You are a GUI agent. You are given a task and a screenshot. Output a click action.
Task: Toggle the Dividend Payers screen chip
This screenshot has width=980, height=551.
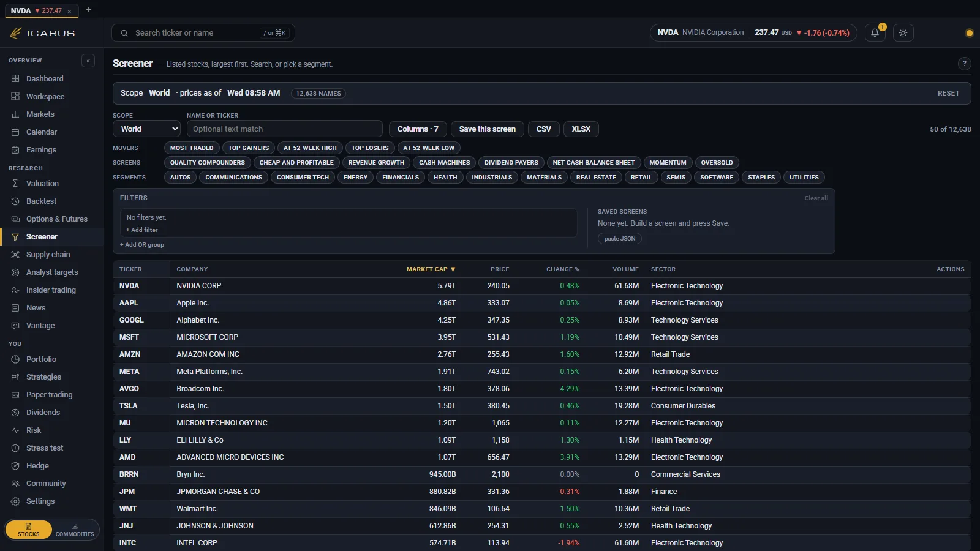pyautogui.click(x=511, y=162)
